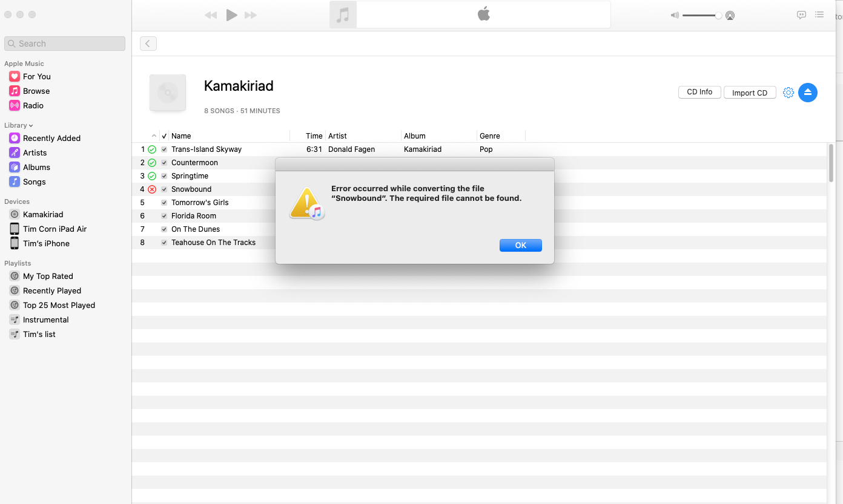Uncheck the Trans-Island Skyway checkbox

[x=164, y=149]
